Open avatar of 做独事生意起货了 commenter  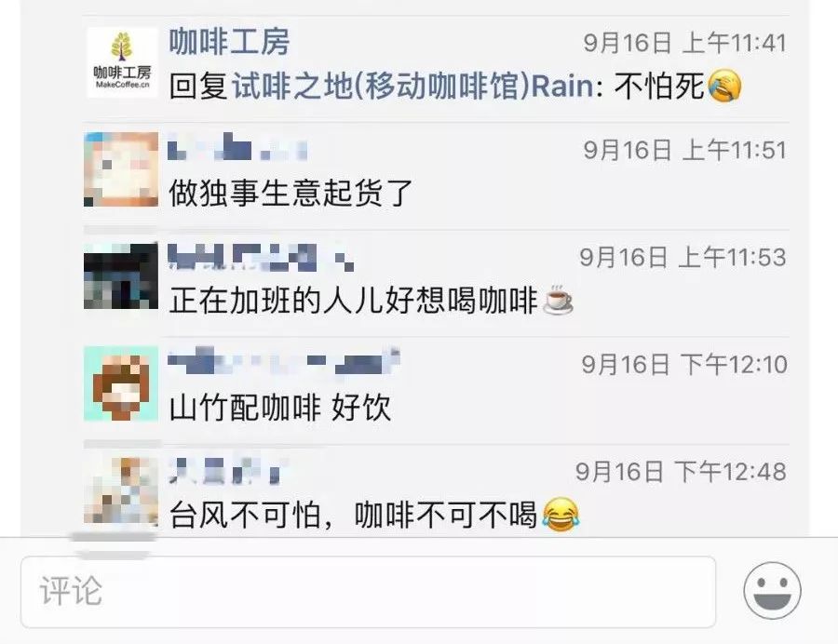[x=121, y=169]
